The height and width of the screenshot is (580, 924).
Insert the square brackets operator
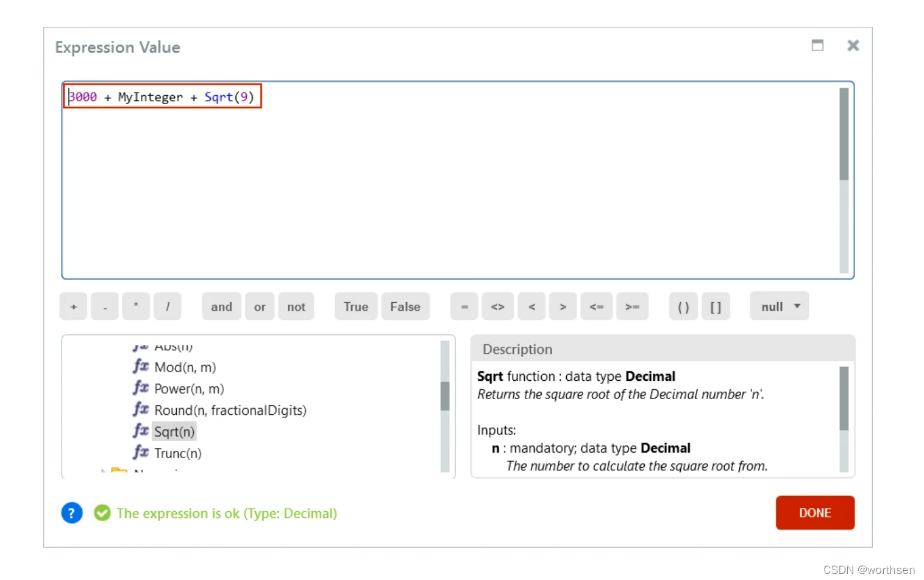click(716, 306)
